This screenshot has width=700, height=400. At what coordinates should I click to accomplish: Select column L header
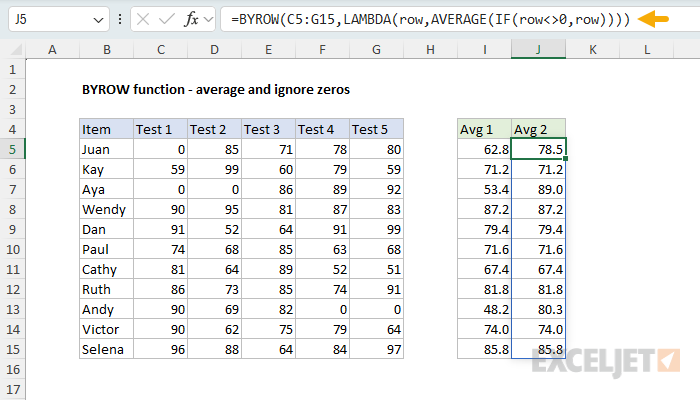(647, 50)
